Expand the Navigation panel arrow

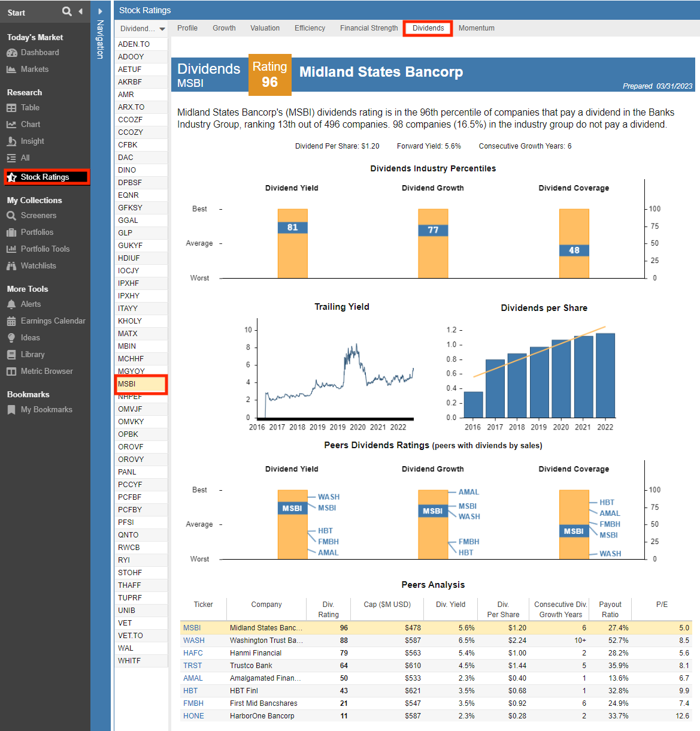100,11
